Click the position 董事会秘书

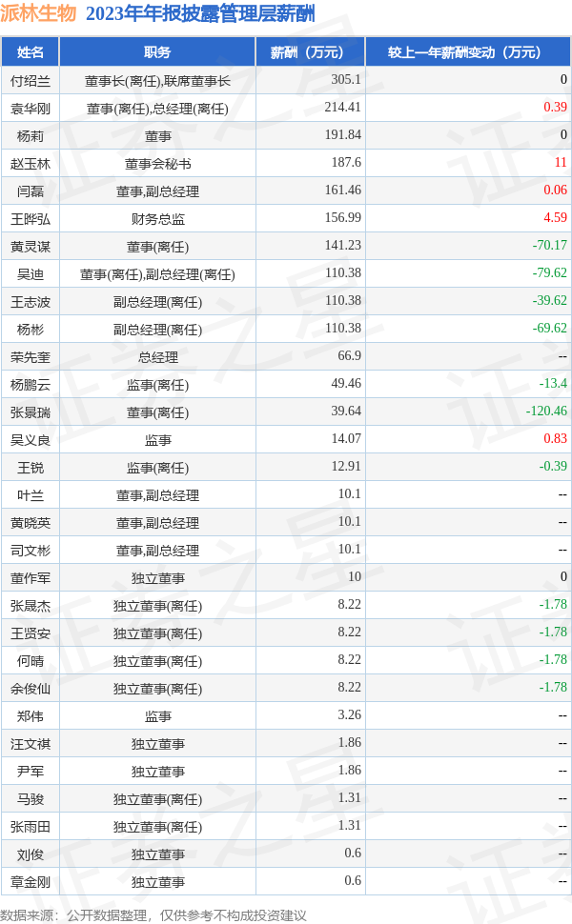(x=157, y=164)
